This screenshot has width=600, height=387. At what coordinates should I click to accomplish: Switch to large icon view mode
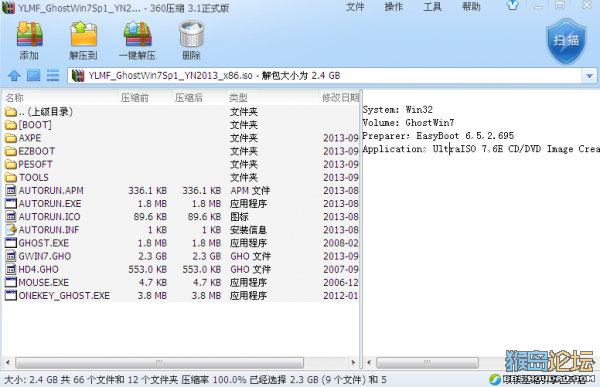(33, 75)
